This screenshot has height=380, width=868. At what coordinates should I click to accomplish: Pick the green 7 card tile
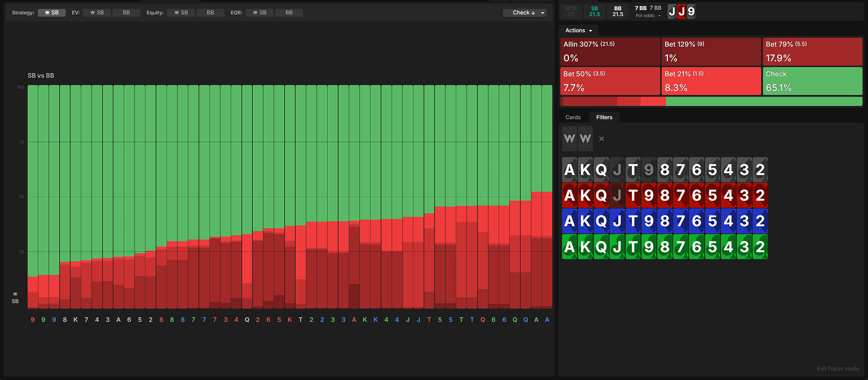coord(680,247)
